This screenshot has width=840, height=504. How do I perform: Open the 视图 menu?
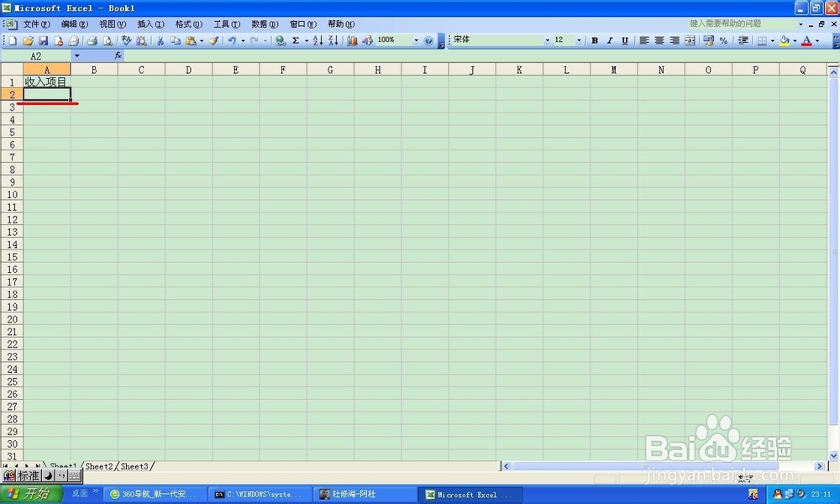tap(113, 24)
